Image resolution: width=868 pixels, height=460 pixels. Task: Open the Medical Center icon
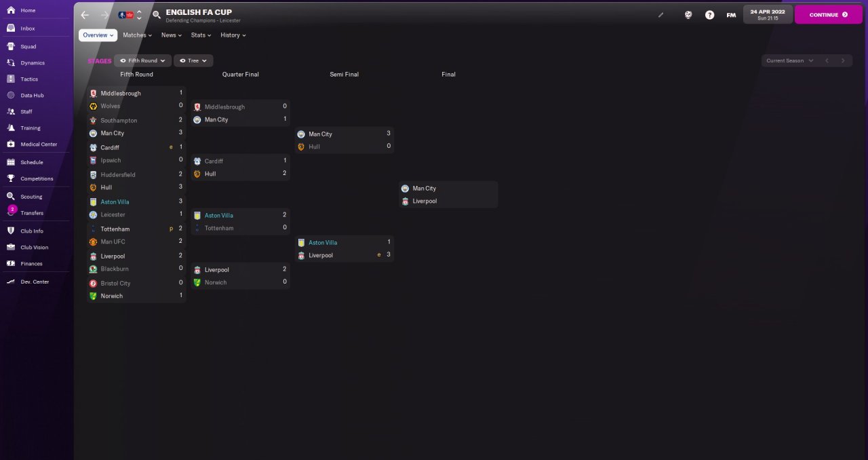pos(11,144)
